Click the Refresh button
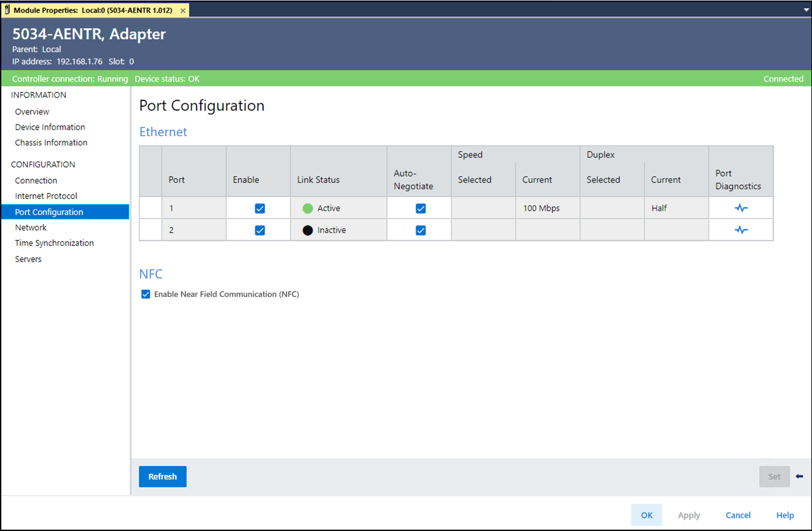 pos(162,476)
